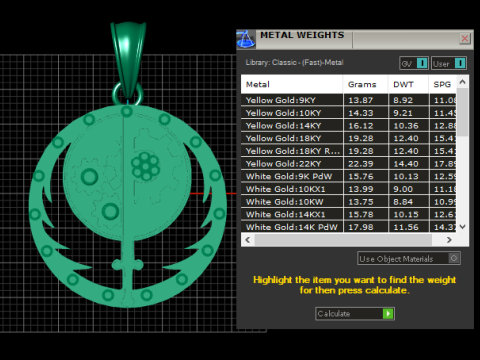Click the Grams column header
The image size is (480, 360).
point(365,84)
